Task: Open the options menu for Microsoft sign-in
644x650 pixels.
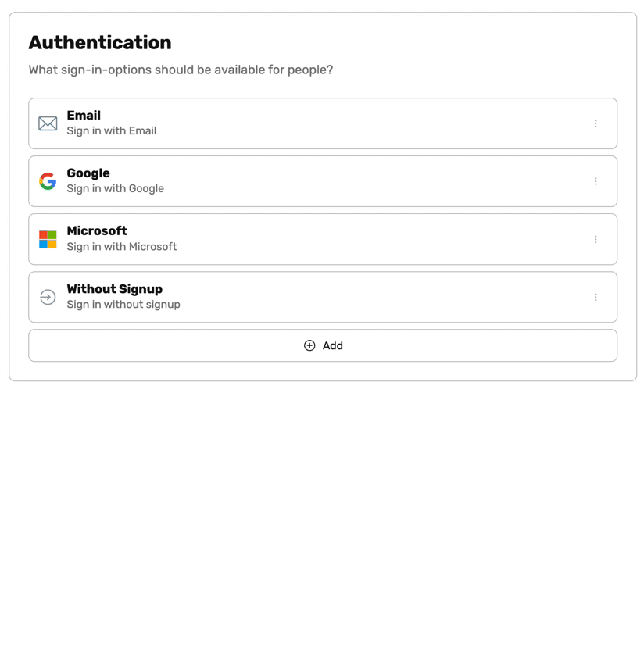Action: coord(596,239)
